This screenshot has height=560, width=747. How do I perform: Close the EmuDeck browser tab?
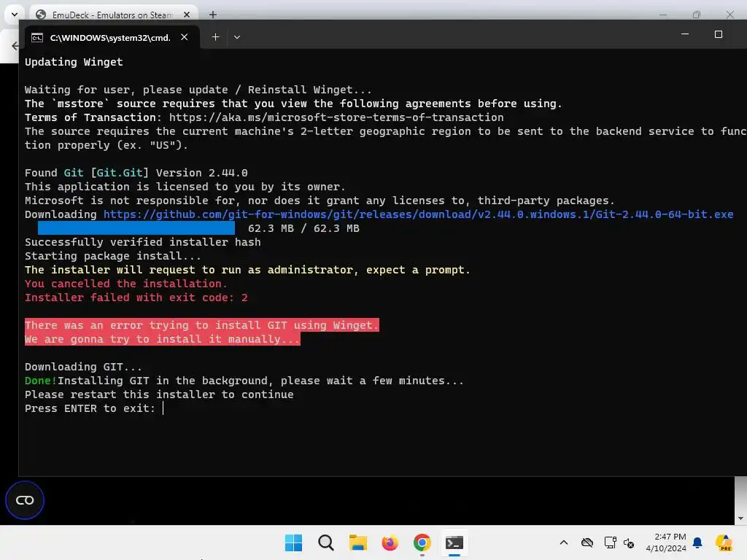(187, 15)
